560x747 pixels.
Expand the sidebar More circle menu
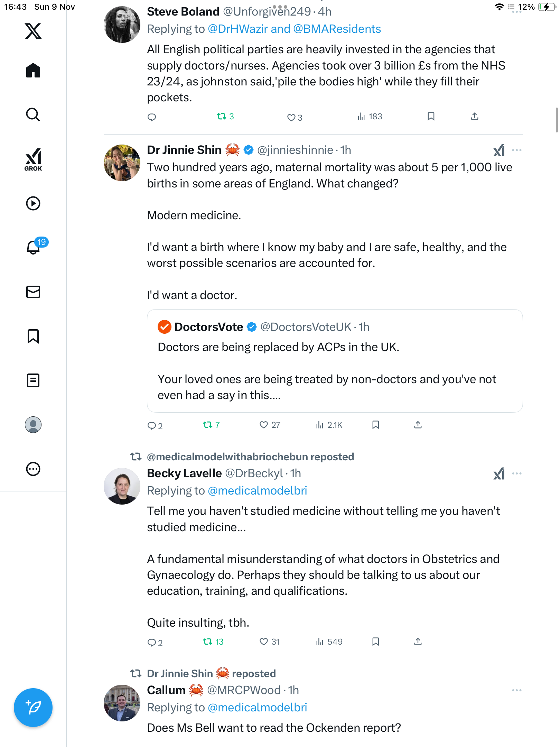point(33,469)
